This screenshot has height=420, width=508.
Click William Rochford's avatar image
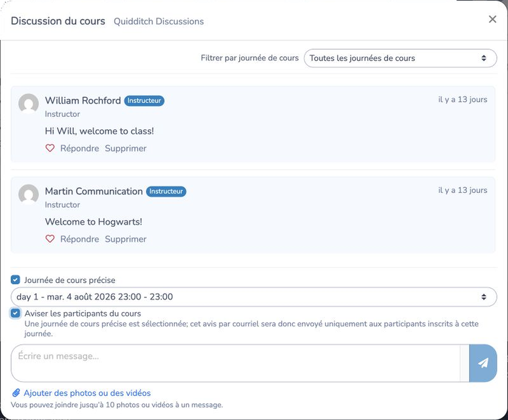click(29, 103)
